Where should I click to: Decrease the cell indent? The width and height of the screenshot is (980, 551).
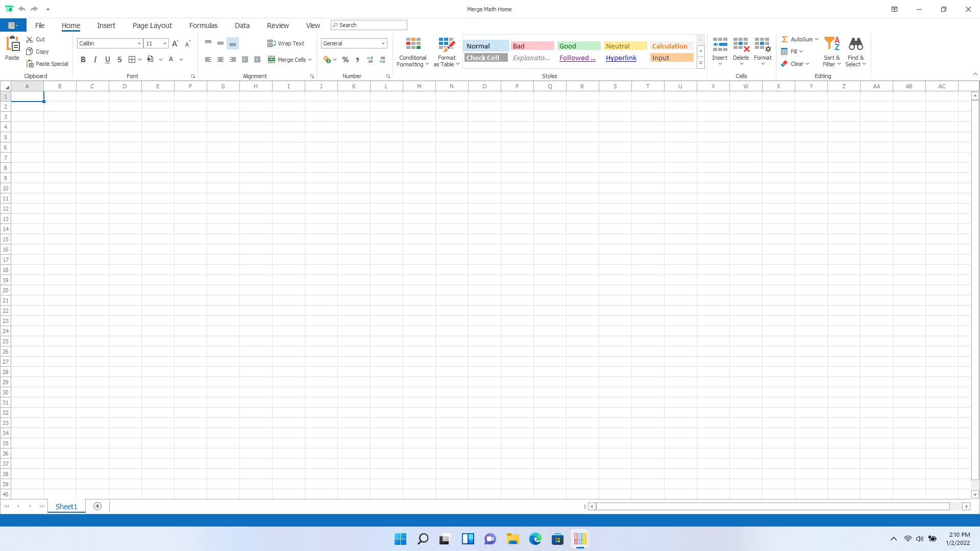(x=245, y=60)
